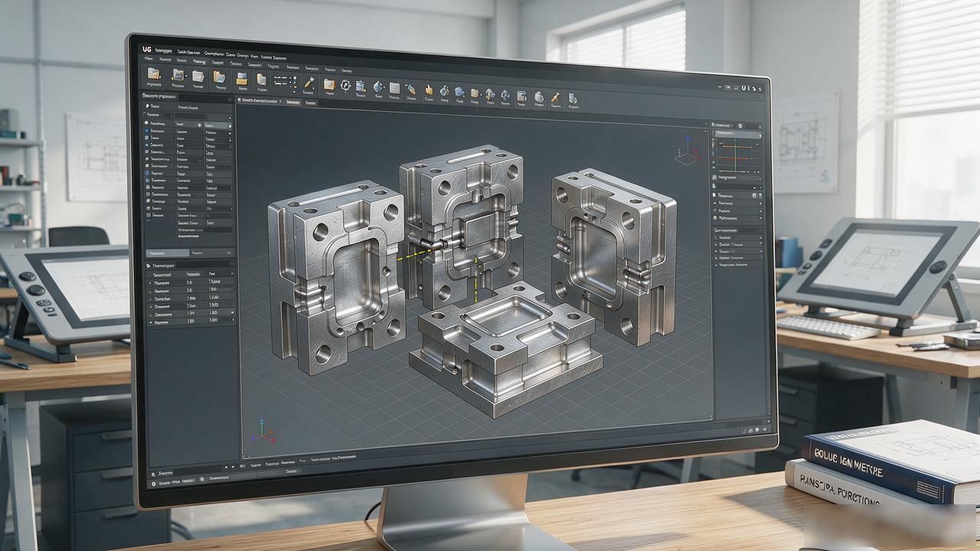Select the gear-shaped settings tool in the toolbar
Image resolution: width=980 pixels, height=551 pixels.
point(346,85)
